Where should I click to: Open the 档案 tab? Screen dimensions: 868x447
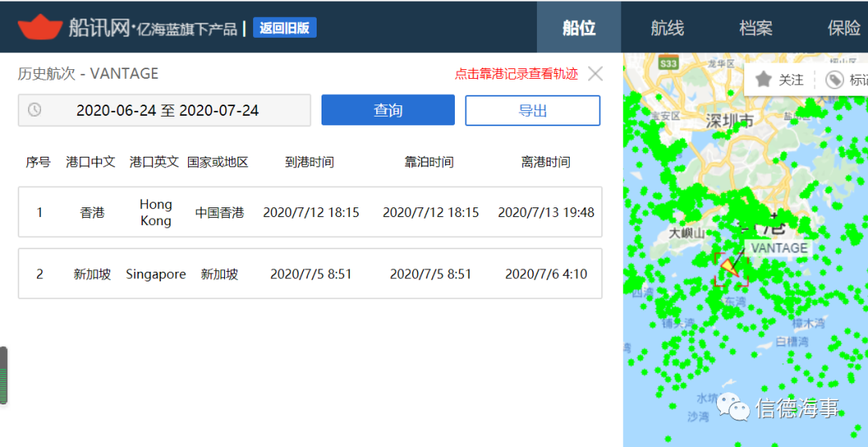tap(755, 27)
